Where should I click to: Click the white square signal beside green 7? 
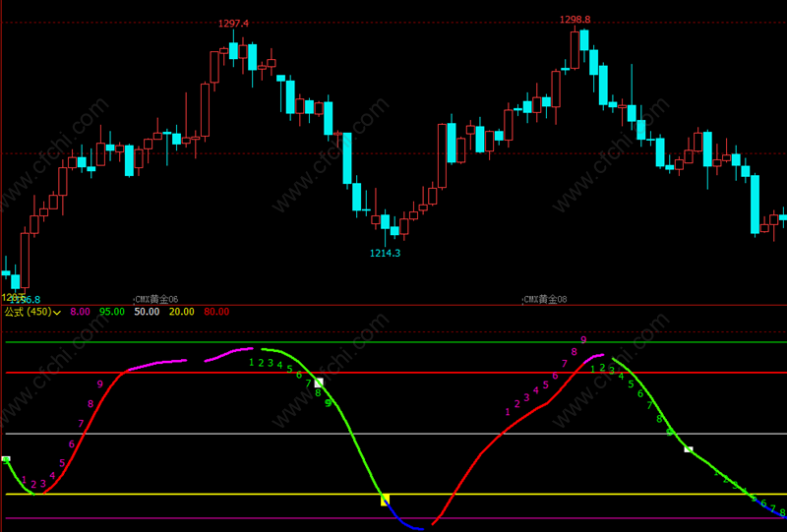319,383
